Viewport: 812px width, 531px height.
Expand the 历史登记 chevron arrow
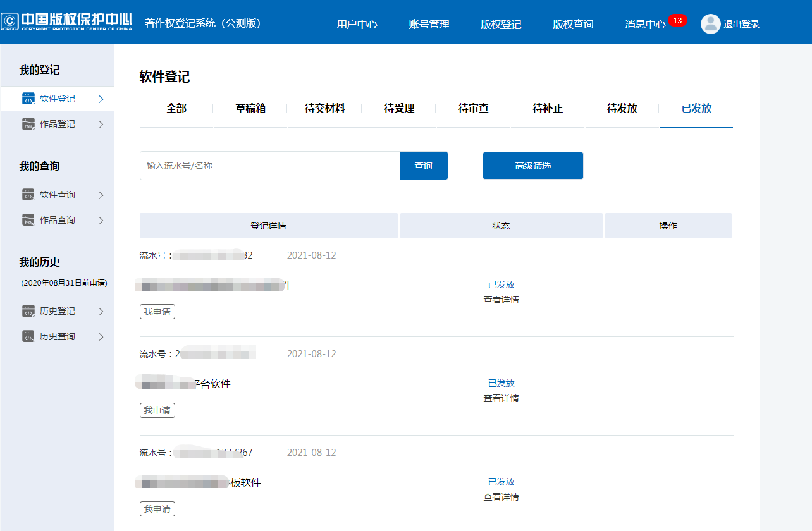[x=101, y=311]
